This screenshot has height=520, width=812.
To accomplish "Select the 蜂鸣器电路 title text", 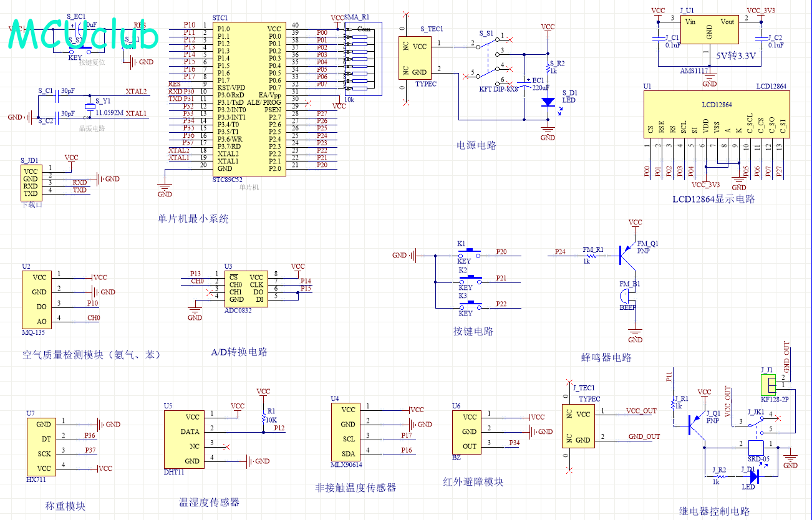I will click(x=606, y=357).
